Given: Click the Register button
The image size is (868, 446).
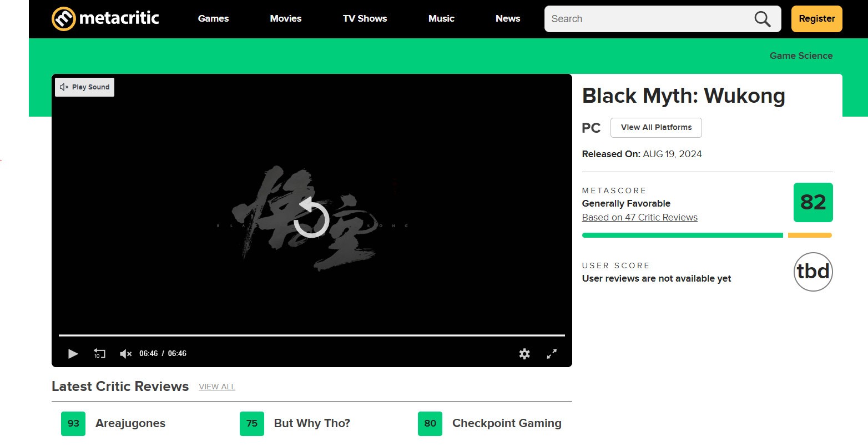Looking at the screenshot, I should tap(817, 19).
